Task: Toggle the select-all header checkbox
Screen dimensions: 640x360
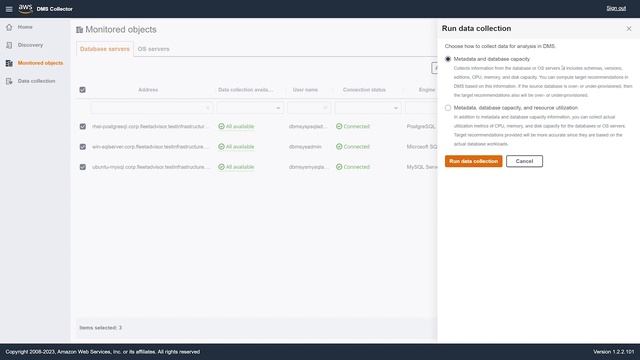Action: click(82, 90)
